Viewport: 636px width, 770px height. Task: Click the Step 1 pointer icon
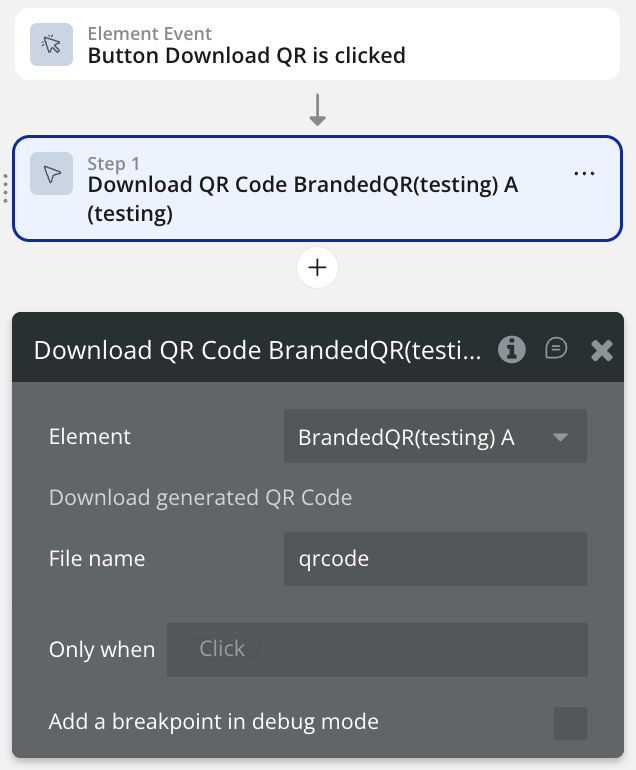(x=53, y=174)
